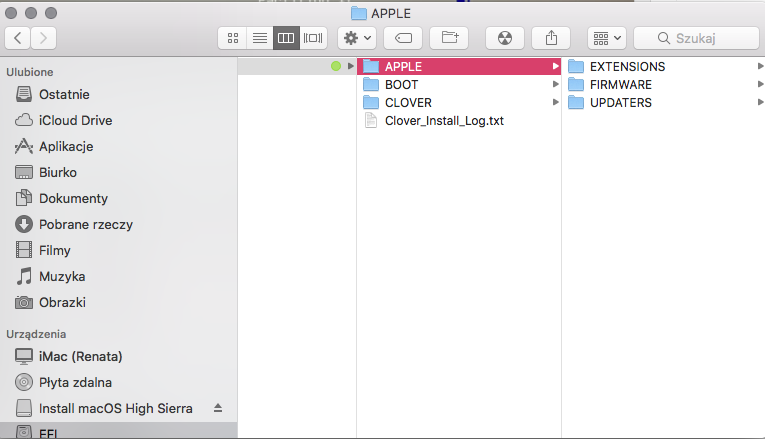
Task: Select the UPDATERS folder
Action: pos(664,102)
